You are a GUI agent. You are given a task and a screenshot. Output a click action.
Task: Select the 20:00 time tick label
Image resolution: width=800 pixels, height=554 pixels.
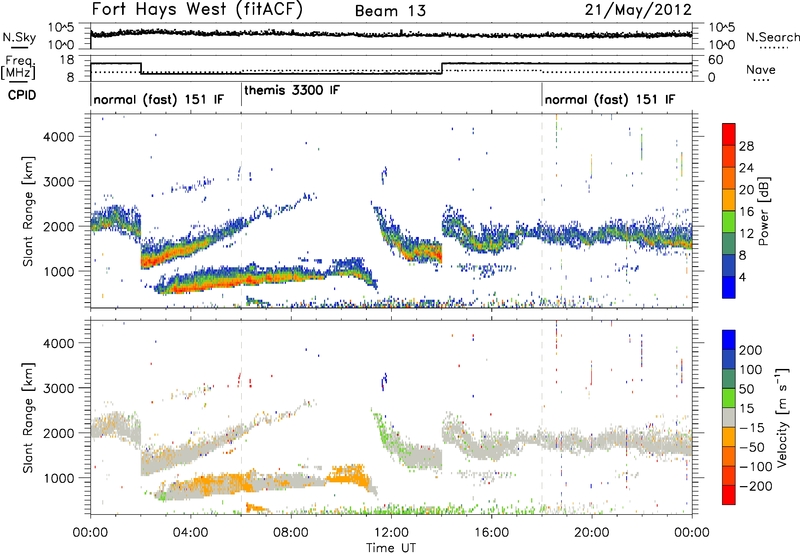591,533
